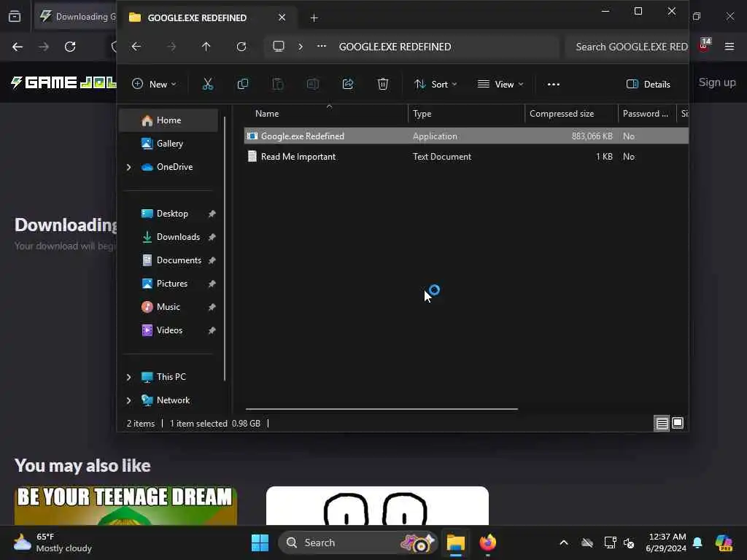Open the weather widget showing 65°F
Screen dimensions: 747x560
click(x=53, y=542)
